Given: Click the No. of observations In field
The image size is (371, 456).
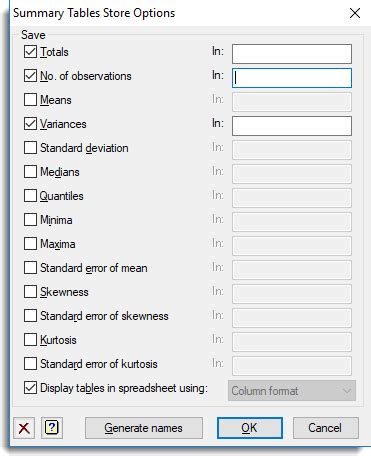Looking at the screenshot, I should click(292, 78).
